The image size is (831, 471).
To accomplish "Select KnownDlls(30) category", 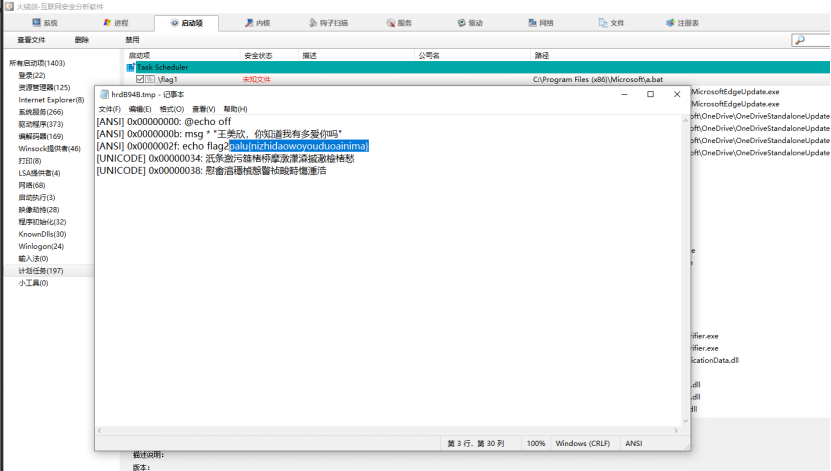I will point(42,234).
